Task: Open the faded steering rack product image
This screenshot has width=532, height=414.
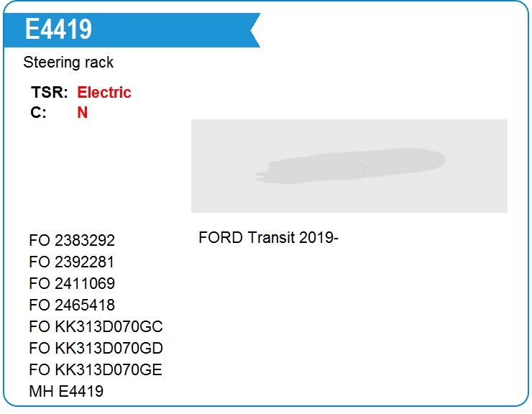Action: [x=349, y=166]
